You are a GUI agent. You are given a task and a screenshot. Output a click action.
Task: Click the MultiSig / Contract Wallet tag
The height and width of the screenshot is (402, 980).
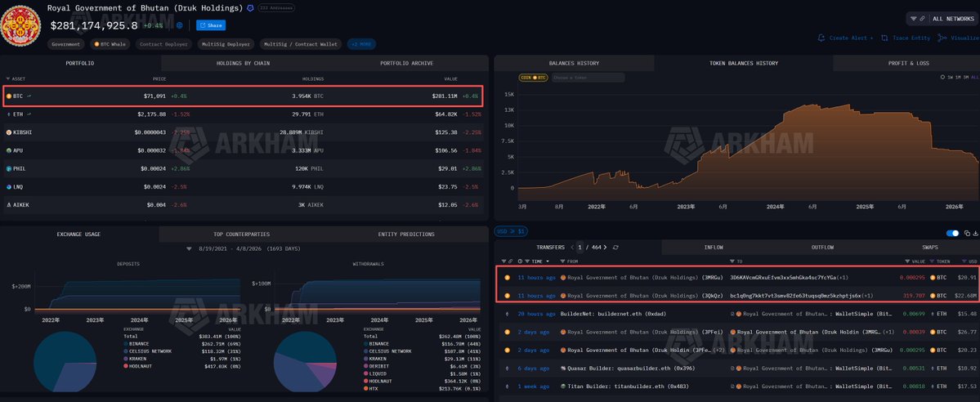tap(301, 44)
